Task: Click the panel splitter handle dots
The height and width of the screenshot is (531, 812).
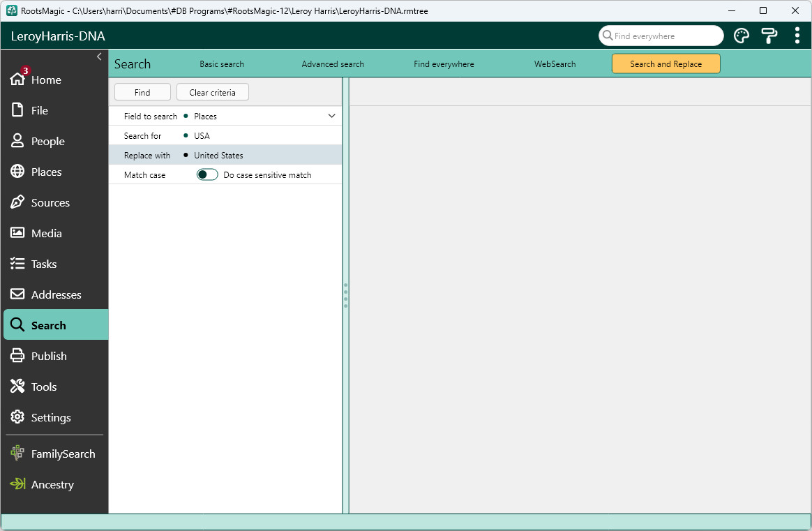Action: (x=345, y=295)
